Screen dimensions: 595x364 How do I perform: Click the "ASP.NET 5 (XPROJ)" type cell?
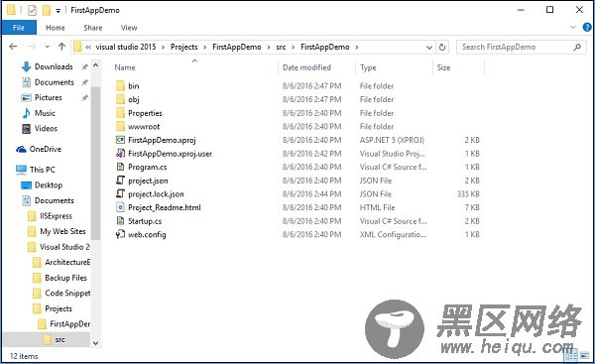tap(392, 140)
